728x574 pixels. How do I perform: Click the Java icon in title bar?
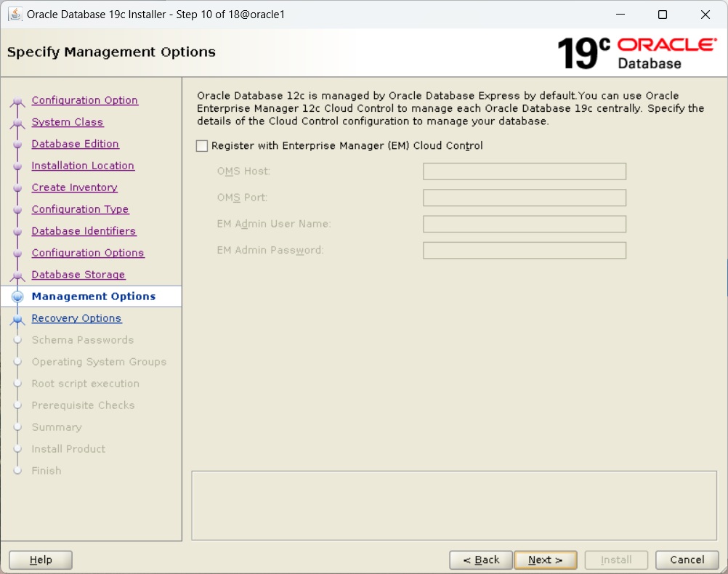click(15, 15)
